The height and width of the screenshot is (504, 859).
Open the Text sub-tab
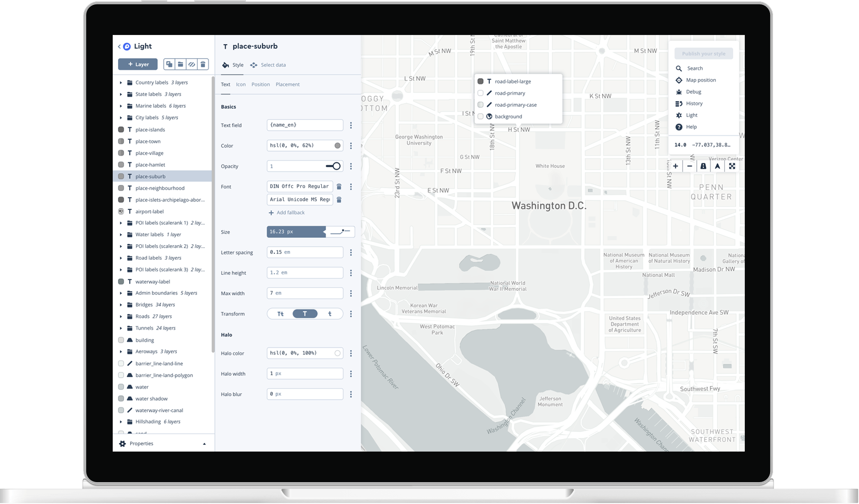(225, 84)
